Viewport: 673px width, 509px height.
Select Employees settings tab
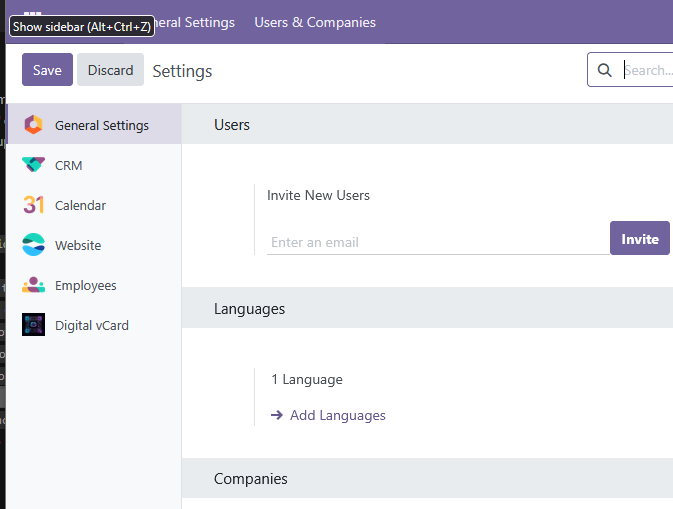94,285
